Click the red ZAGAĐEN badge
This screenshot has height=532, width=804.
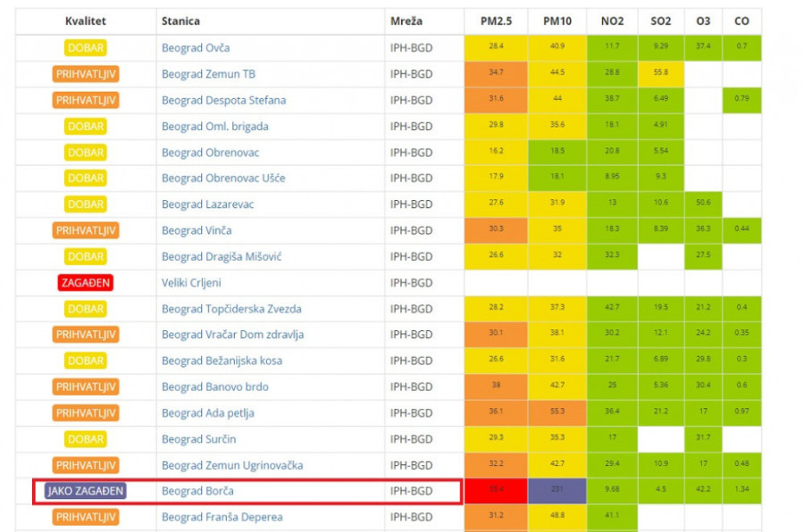coord(86,283)
